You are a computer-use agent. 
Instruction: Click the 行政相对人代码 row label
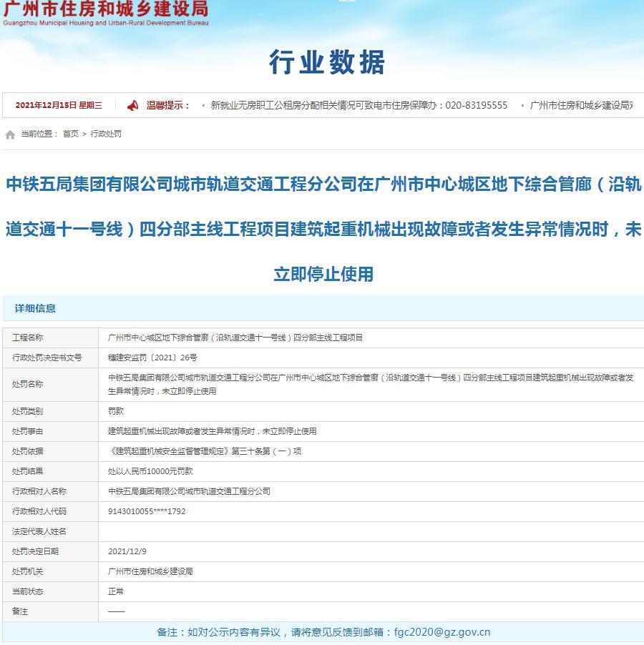(x=39, y=511)
